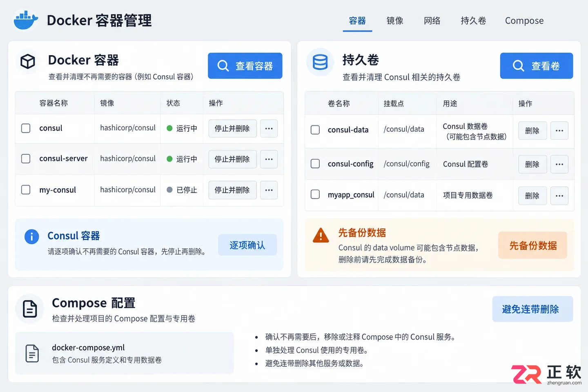Stop and delete the consul container

pyautogui.click(x=232, y=129)
